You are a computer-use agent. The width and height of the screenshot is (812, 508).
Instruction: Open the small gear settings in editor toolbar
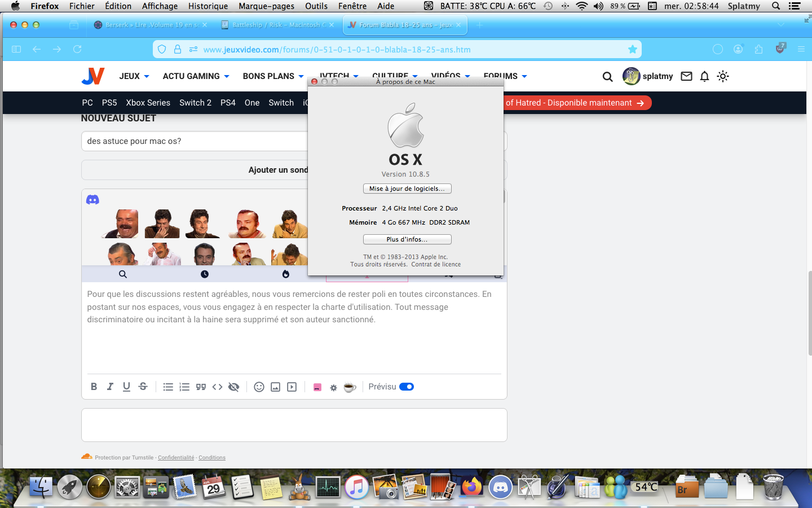coord(333,388)
